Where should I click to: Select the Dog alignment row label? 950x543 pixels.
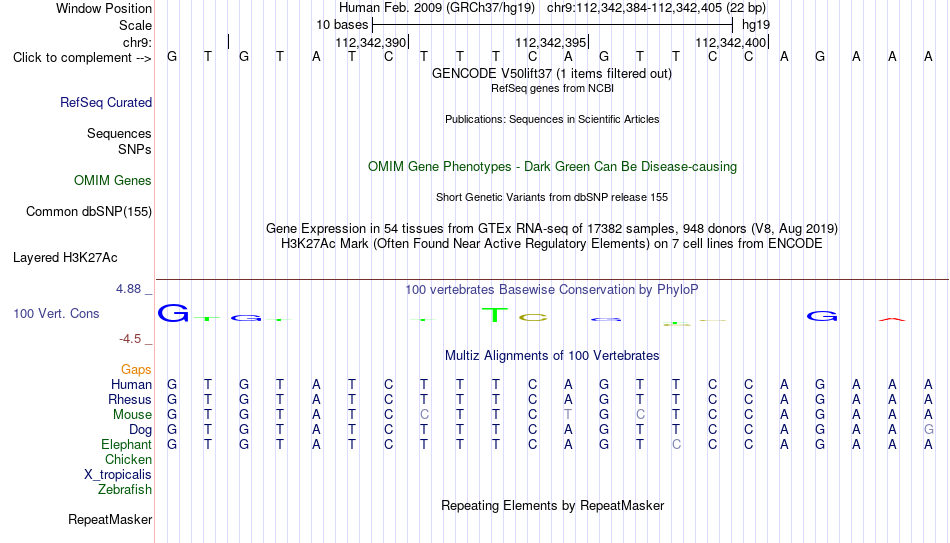click(x=141, y=430)
